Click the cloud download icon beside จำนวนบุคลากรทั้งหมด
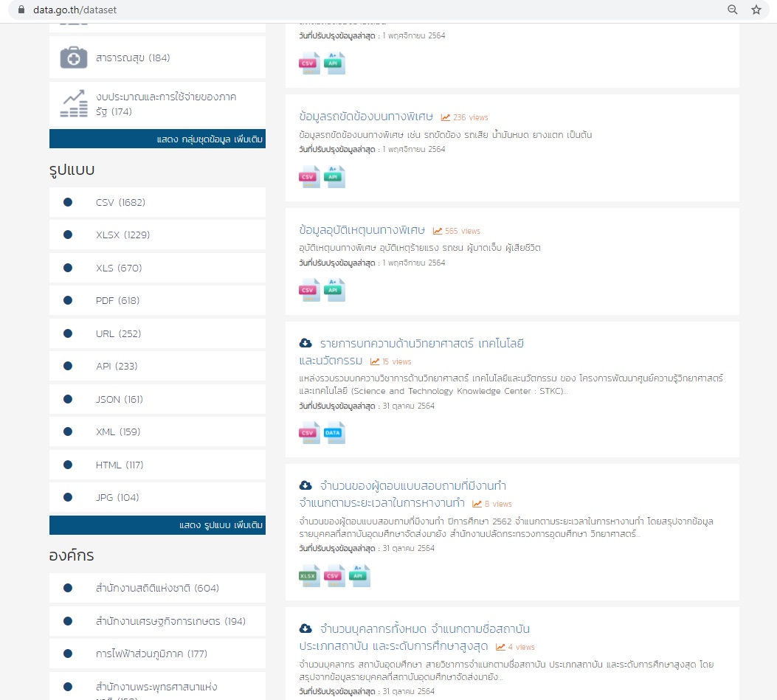The image size is (777, 700). 305,628
